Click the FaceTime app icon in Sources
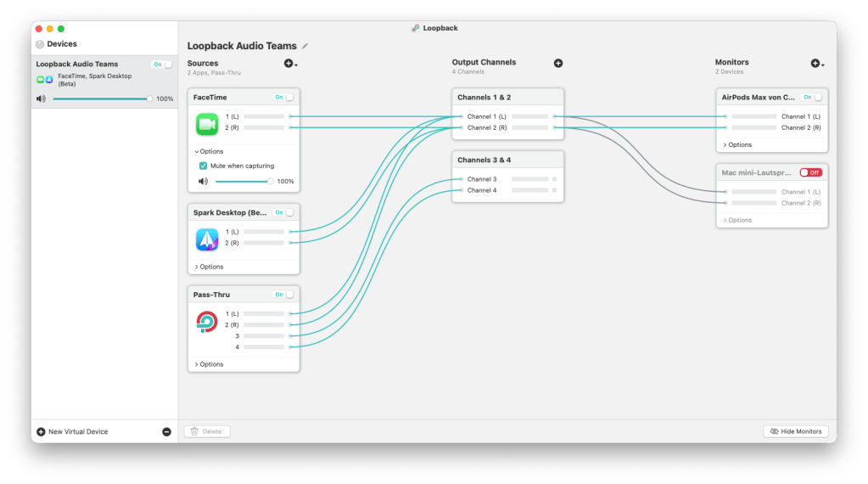 click(x=207, y=125)
